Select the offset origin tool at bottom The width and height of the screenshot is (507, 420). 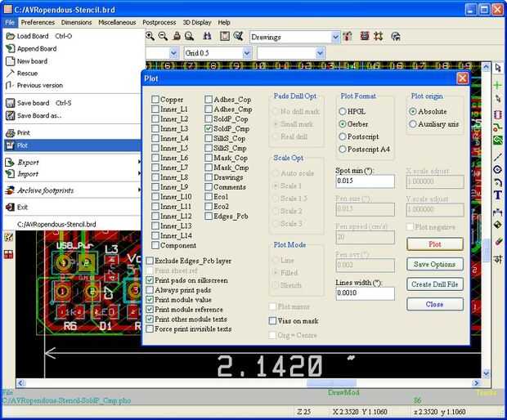tap(498, 259)
